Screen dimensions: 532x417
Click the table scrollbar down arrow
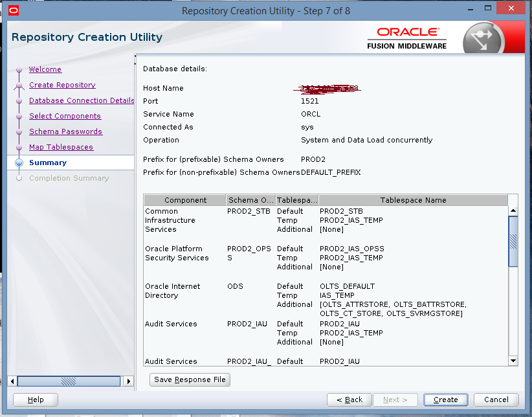pyautogui.click(x=513, y=361)
